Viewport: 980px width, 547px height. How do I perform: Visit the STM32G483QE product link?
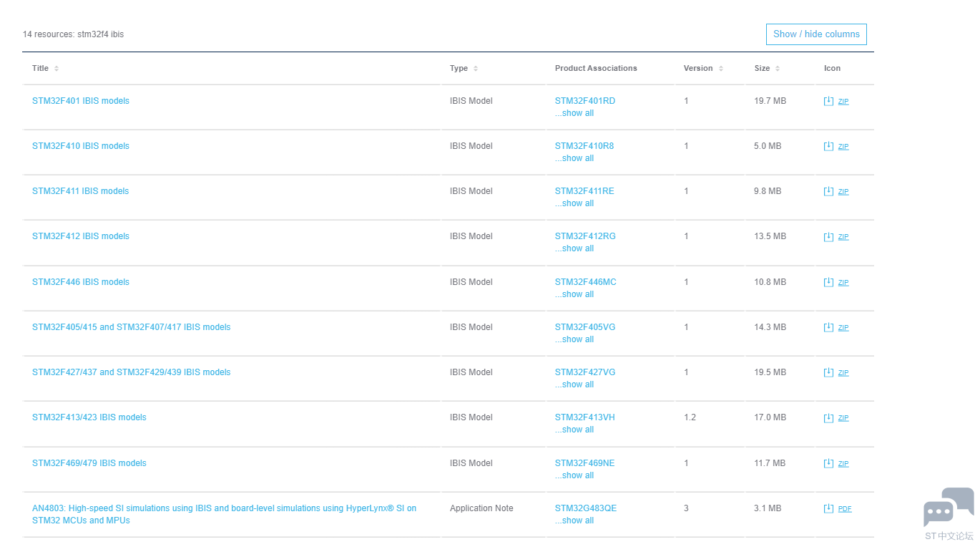point(586,508)
